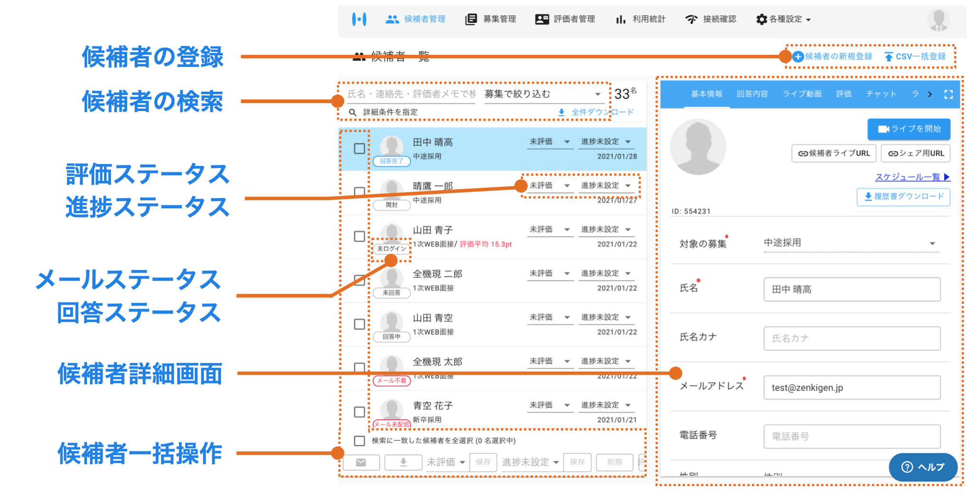This screenshot has height=496, width=980.
Task: Click 履歴書ダウンロード button
Action: [x=904, y=197]
